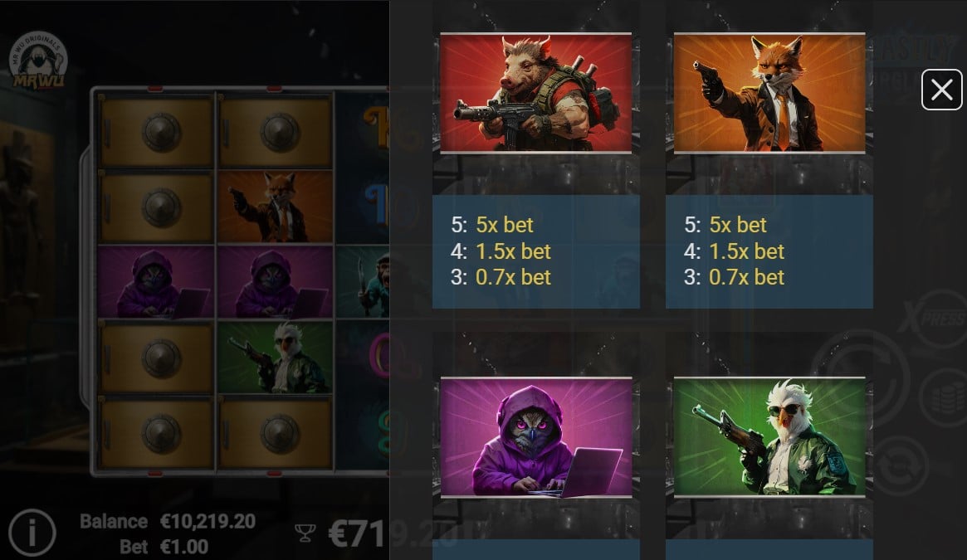Click the top-left golden vault safe
Image resolution: width=967 pixels, height=560 pixels.
(x=156, y=131)
